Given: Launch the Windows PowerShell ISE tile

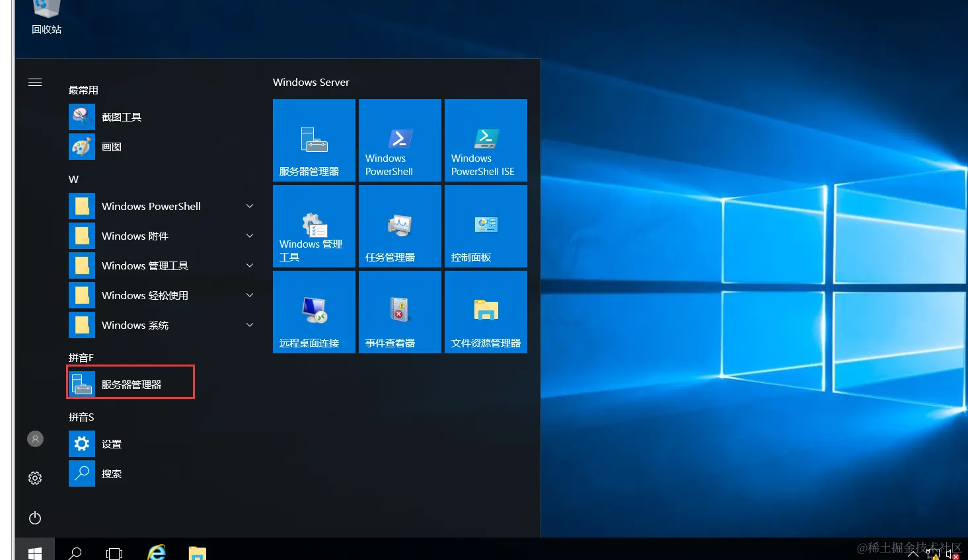Looking at the screenshot, I should point(486,140).
